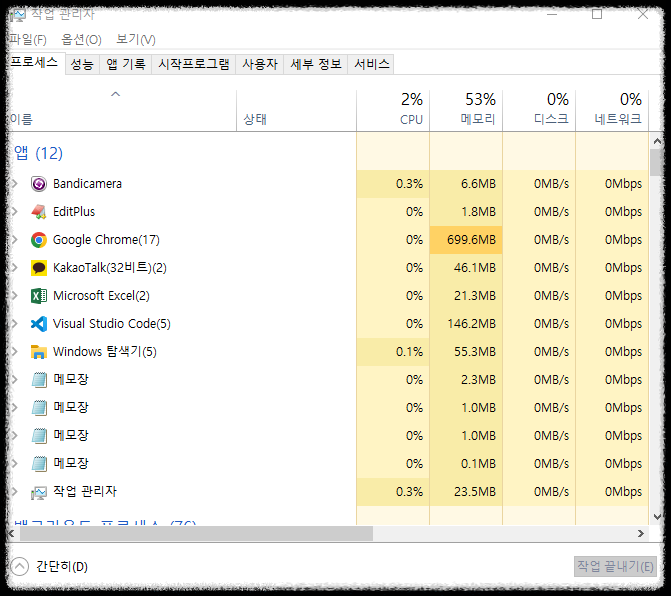Sort by the CPU column header
This screenshot has height=596, width=671.
click(393, 110)
